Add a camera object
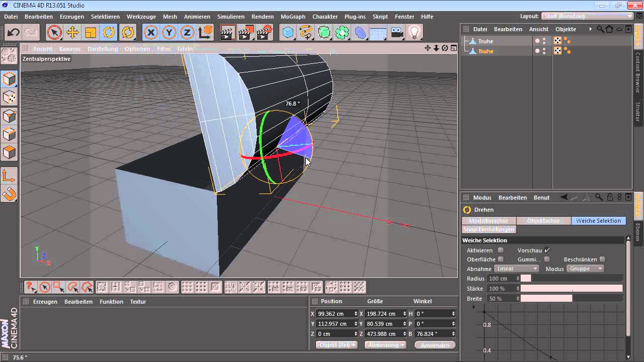644x362 pixels. click(x=396, y=33)
